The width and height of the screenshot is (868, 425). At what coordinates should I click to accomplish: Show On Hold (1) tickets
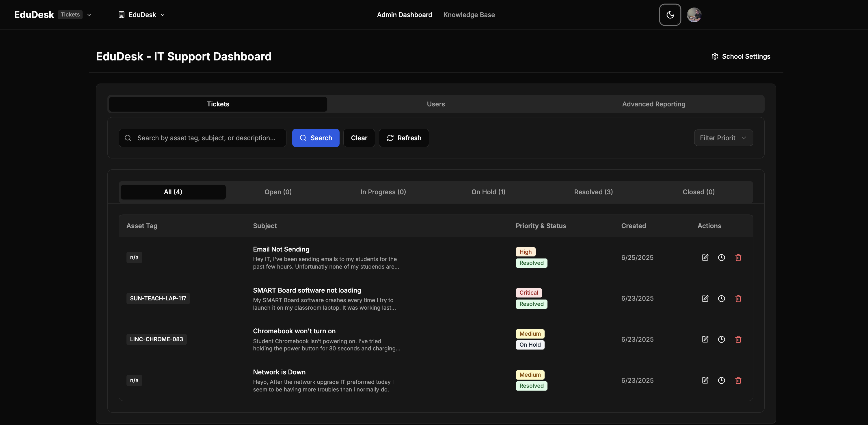pos(488,192)
